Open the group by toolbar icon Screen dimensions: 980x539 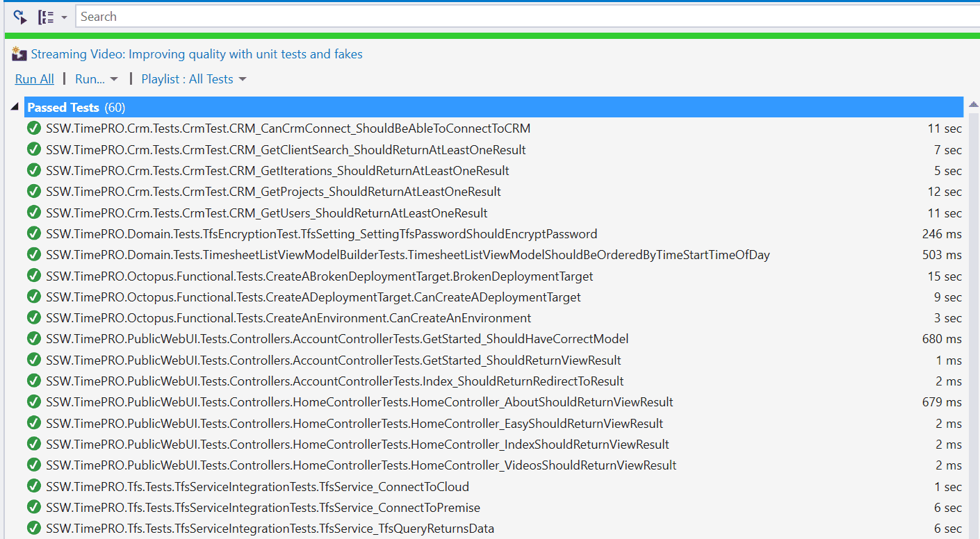(x=46, y=17)
